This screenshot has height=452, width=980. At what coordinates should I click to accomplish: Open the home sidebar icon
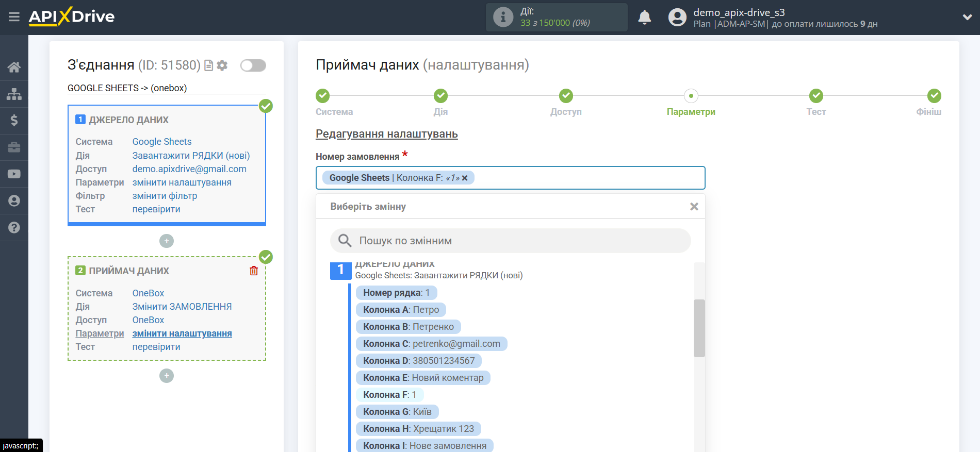[x=14, y=67]
